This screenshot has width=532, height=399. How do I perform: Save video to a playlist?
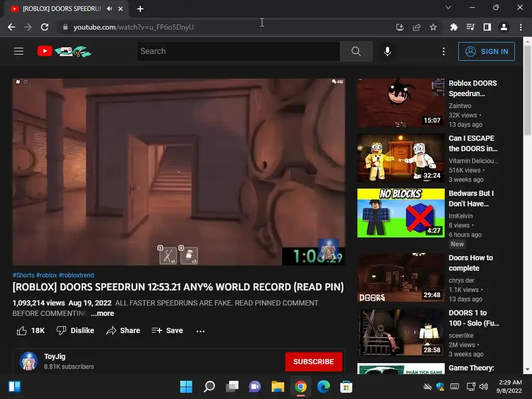pyautogui.click(x=167, y=330)
